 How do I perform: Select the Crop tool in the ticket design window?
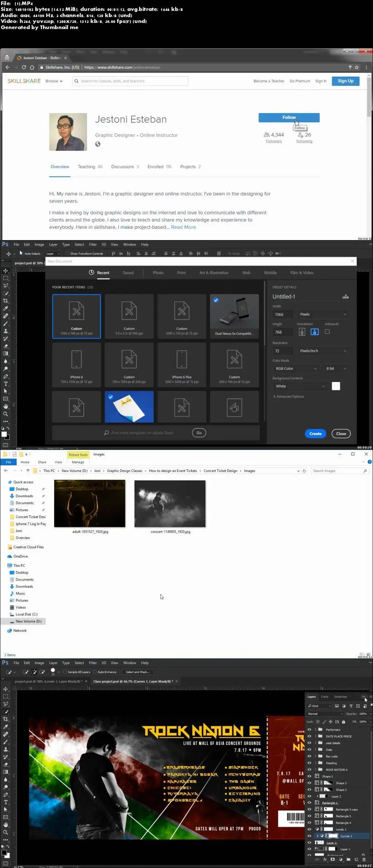coord(5,719)
